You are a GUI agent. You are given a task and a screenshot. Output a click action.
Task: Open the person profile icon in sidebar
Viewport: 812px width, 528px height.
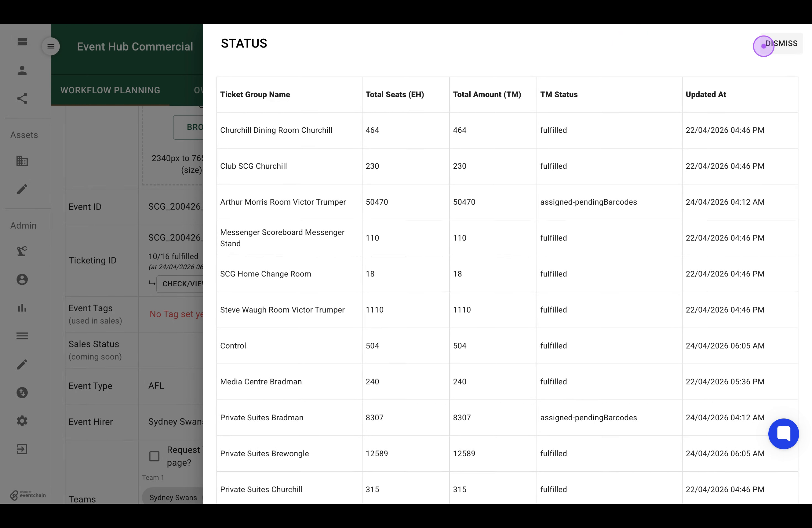[x=22, y=70]
